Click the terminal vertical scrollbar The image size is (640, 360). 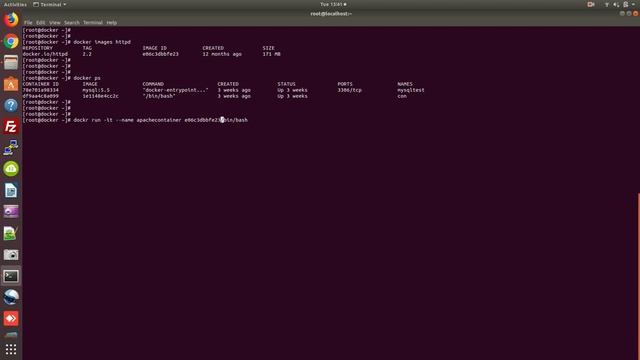click(638, 276)
